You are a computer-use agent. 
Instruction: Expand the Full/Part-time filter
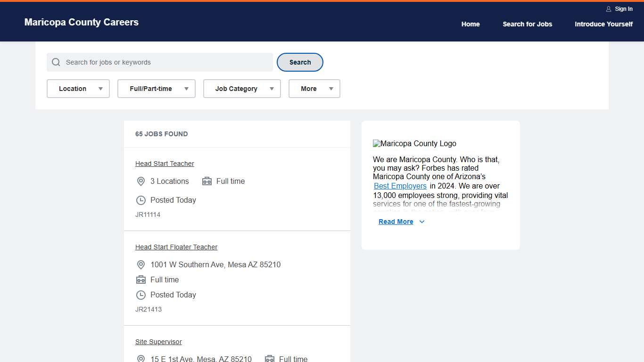(x=156, y=89)
